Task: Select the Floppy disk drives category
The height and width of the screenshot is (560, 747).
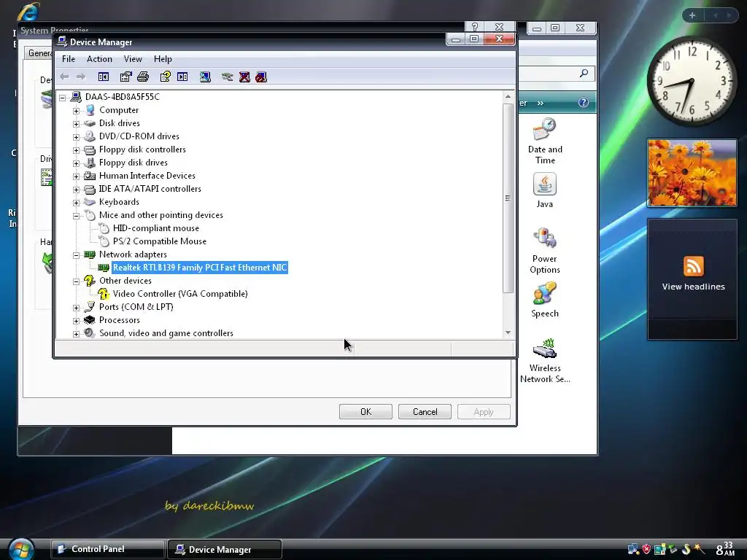Action: click(133, 163)
